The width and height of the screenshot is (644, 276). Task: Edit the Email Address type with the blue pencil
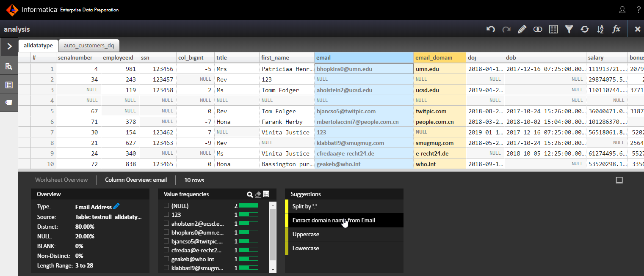(116, 207)
